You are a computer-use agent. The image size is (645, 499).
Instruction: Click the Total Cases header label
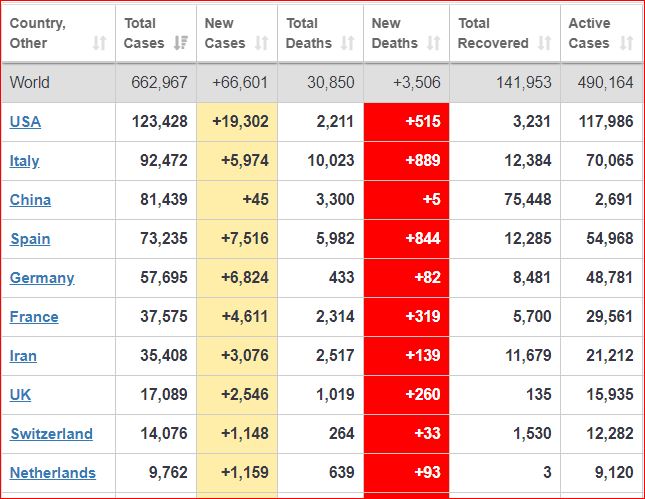[x=144, y=33]
